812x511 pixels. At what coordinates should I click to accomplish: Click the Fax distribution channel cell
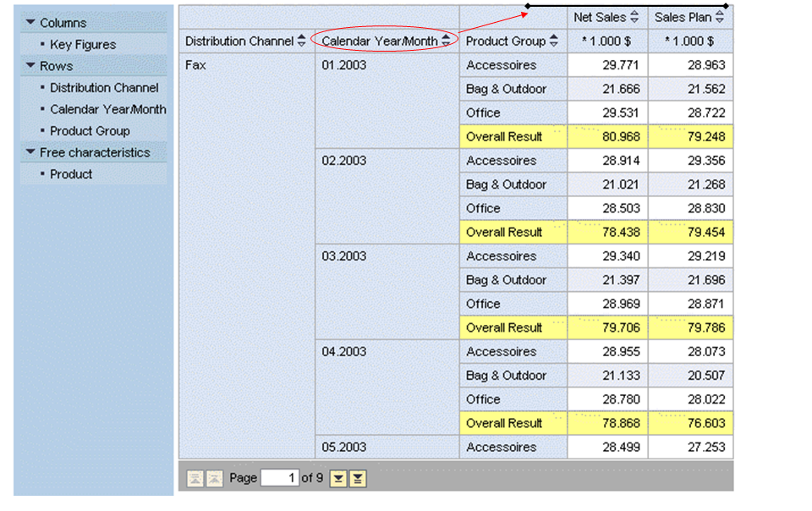point(196,65)
